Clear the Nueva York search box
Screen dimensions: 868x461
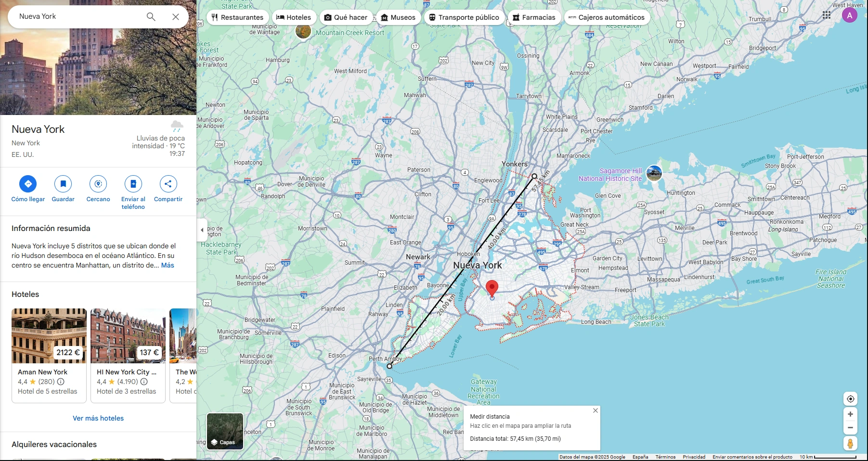coord(176,17)
